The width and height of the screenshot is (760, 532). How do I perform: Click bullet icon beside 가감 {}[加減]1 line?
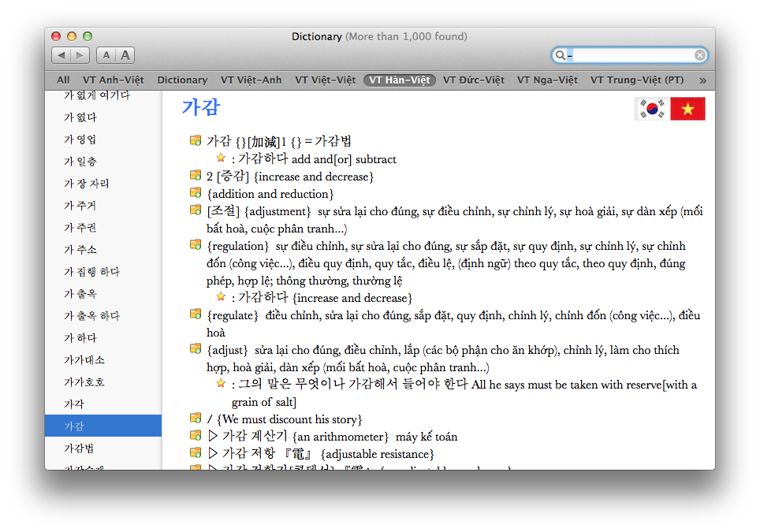(196, 140)
